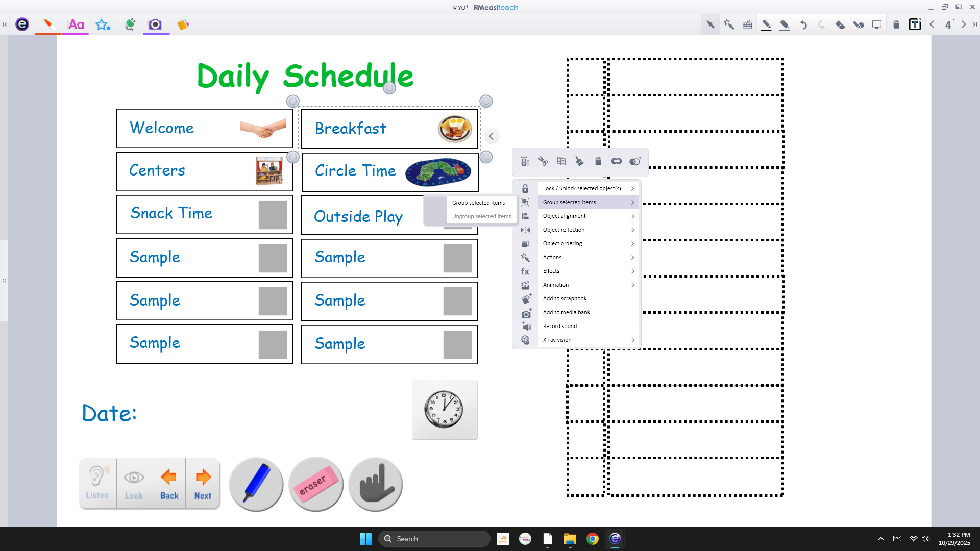The height and width of the screenshot is (551, 980).
Task: Open the blue star shapes tool
Action: pyautogui.click(x=103, y=24)
